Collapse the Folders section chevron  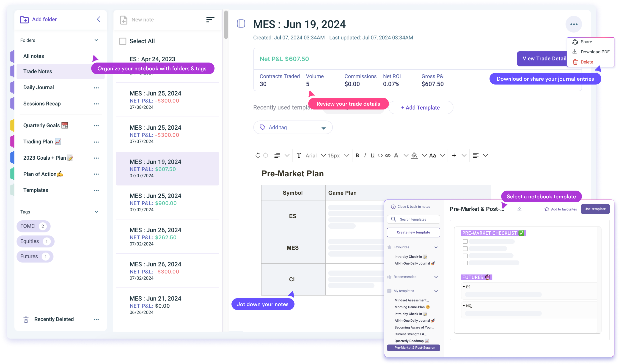[x=96, y=40]
